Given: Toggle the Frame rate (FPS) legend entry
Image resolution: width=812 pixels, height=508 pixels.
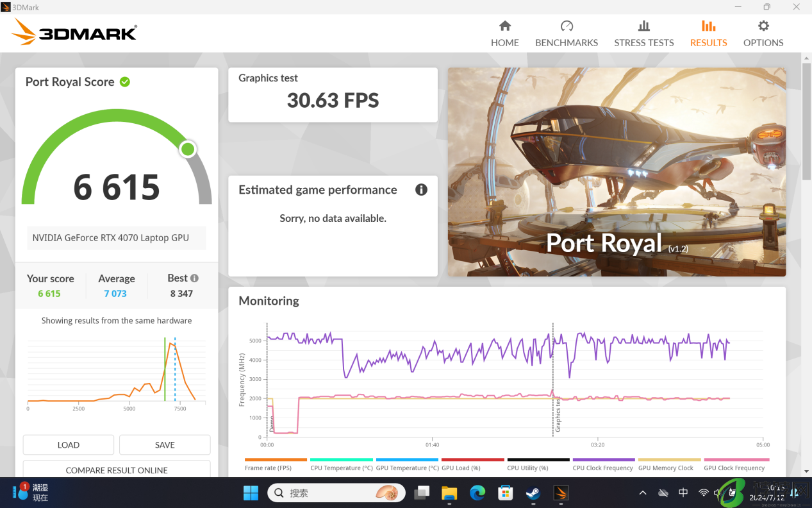Looking at the screenshot, I should (276, 464).
